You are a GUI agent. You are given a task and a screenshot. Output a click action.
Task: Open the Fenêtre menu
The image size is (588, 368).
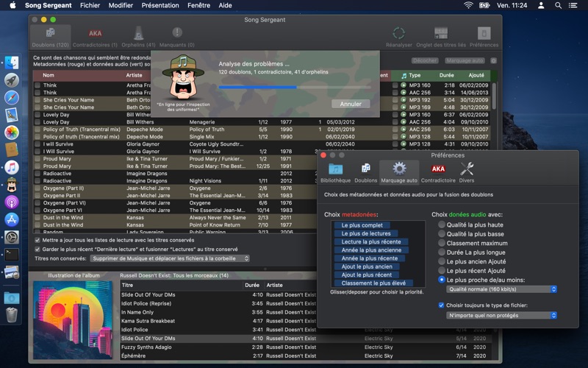(x=198, y=5)
